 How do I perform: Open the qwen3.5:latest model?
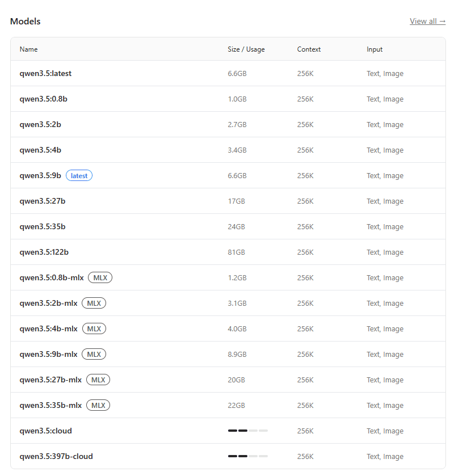pos(45,73)
